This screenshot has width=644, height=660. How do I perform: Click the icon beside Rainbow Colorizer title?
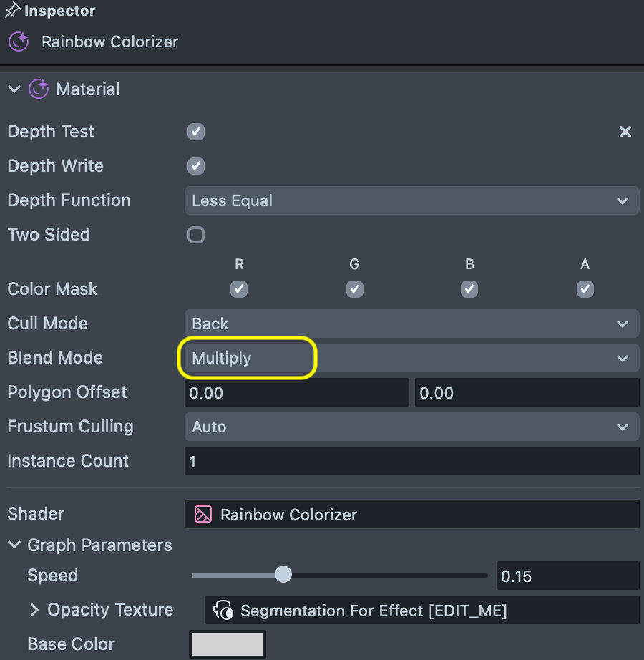click(17, 42)
